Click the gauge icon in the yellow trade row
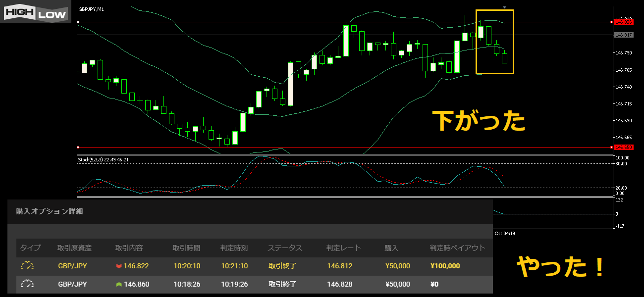This screenshot has height=297, width=644. click(x=27, y=266)
